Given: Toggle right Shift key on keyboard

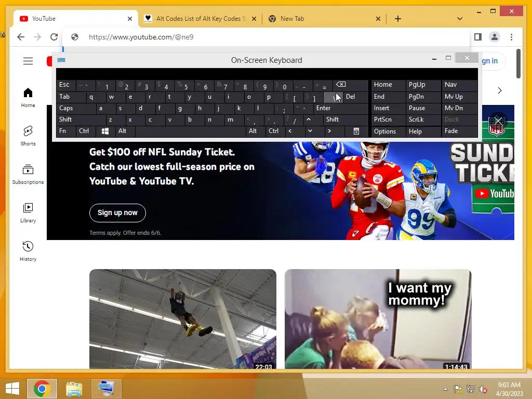Looking at the screenshot, I should 345,119.
